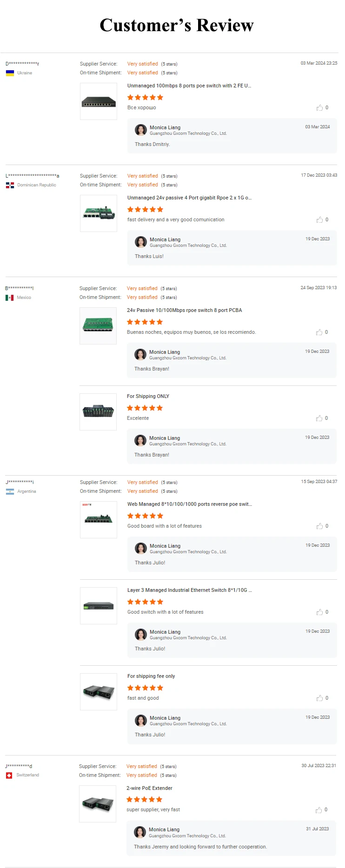
Task: Click the '2-wire PoE Extender' product title
Action: click(x=149, y=788)
